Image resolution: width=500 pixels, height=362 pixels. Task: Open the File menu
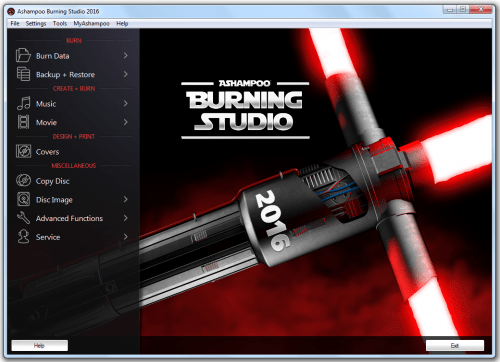point(15,23)
